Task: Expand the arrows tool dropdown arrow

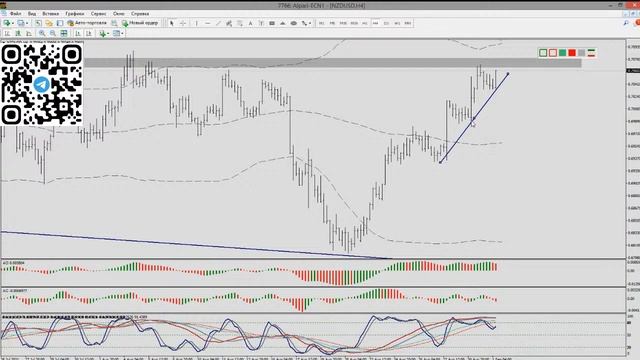Action: click(310, 23)
